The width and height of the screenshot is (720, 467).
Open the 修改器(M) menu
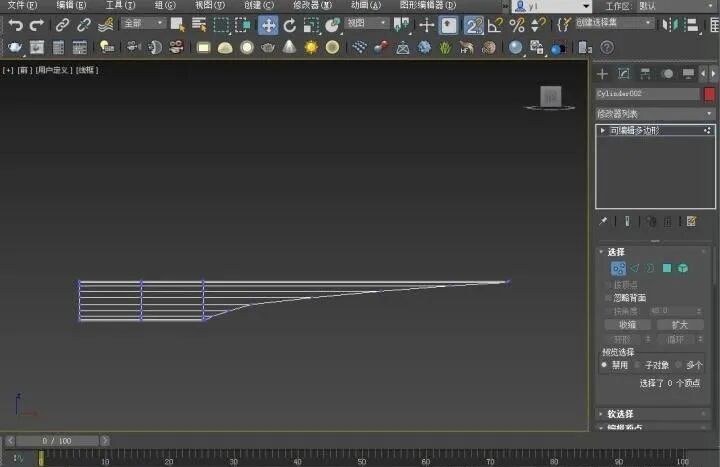(x=312, y=6)
